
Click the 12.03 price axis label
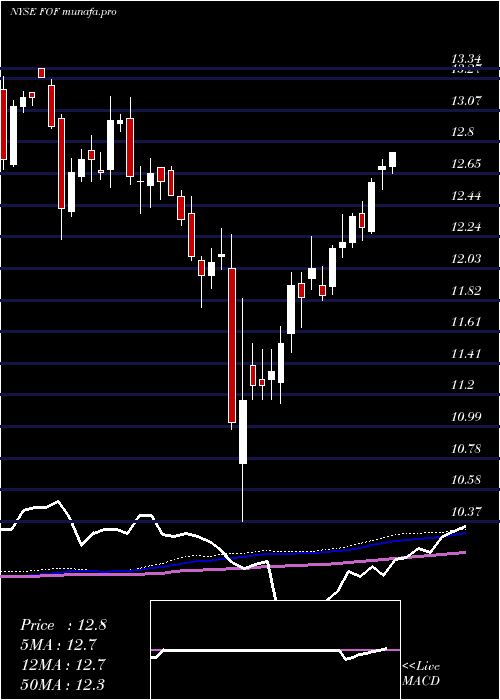point(467,259)
